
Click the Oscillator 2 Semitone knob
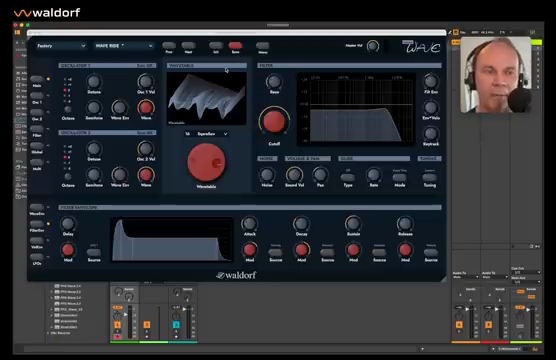pyautogui.click(x=94, y=175)
